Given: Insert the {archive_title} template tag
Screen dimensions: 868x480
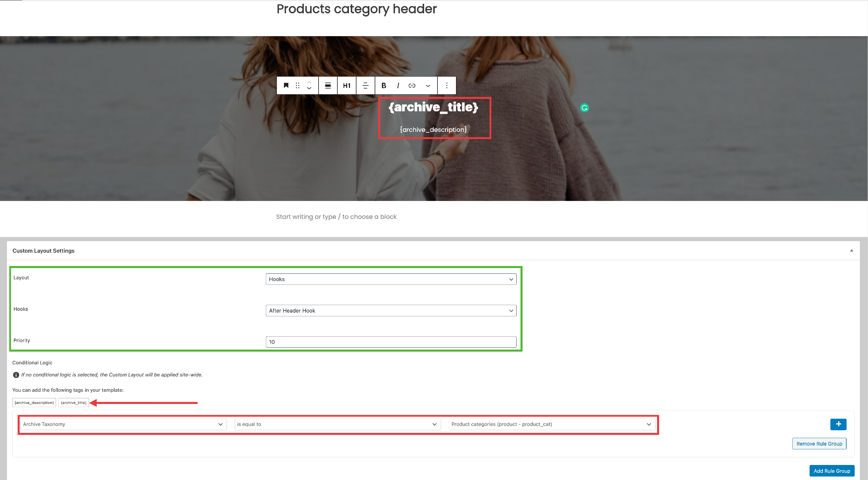Looking at the screenshot, I should click(73, 402).
